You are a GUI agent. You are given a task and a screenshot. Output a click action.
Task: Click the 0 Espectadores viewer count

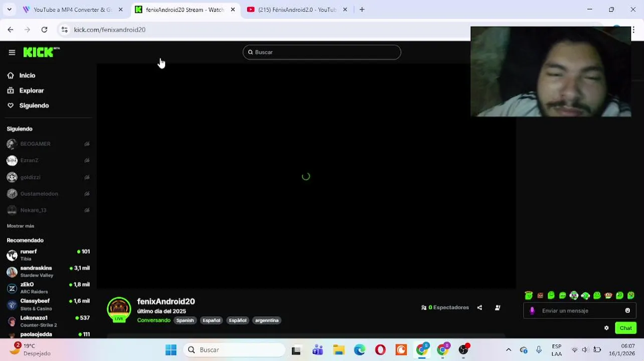click(x=445, y=307)
